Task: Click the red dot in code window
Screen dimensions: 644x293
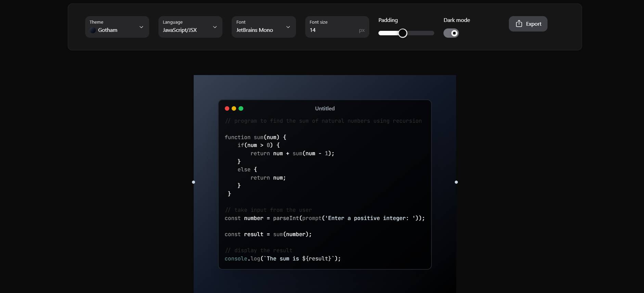Action: click(227, 108)
